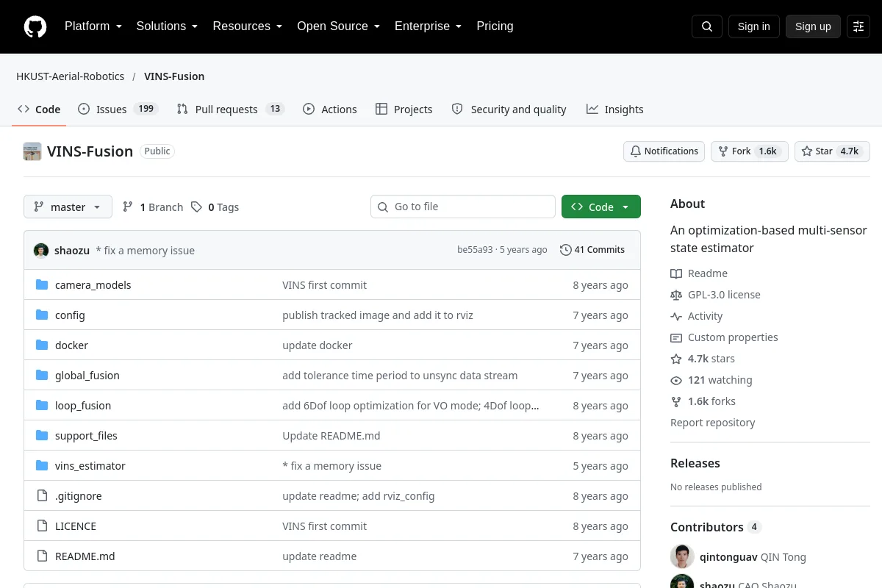Fork the VINS-Fusion repository
This screenshot has height=588, width=882.
point(750,151)
